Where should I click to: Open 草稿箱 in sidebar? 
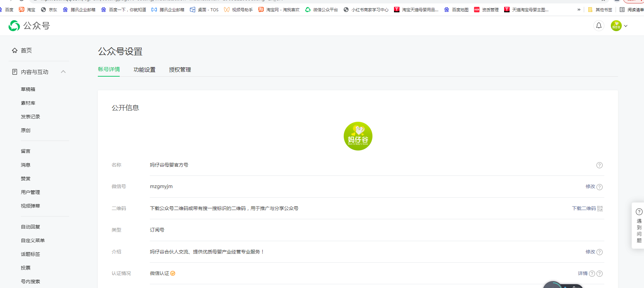click(x=28, y=89)
